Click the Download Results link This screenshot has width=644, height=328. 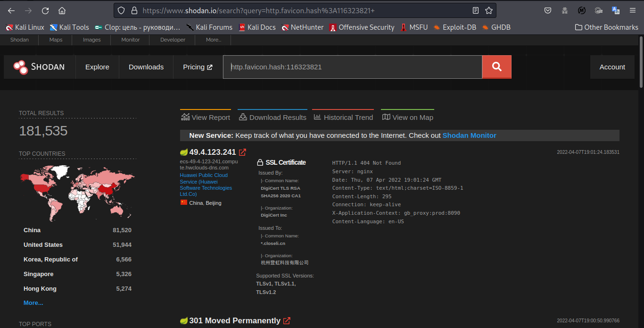click(272, 118)
